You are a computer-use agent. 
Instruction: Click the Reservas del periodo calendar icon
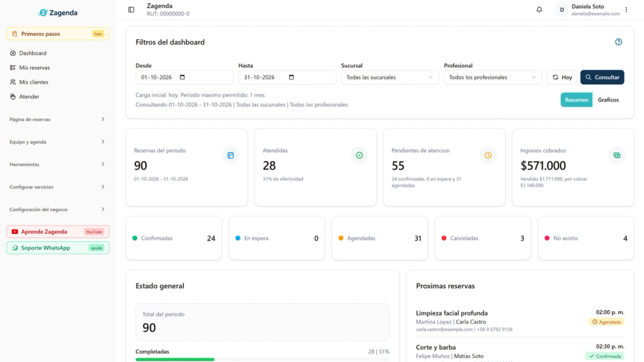(x=230, y=155)
